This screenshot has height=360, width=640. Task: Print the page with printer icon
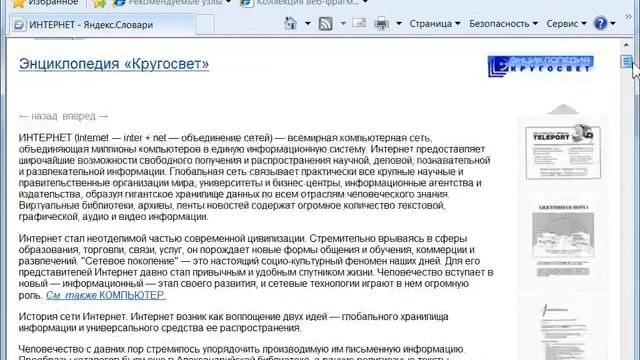coord(381,24)
